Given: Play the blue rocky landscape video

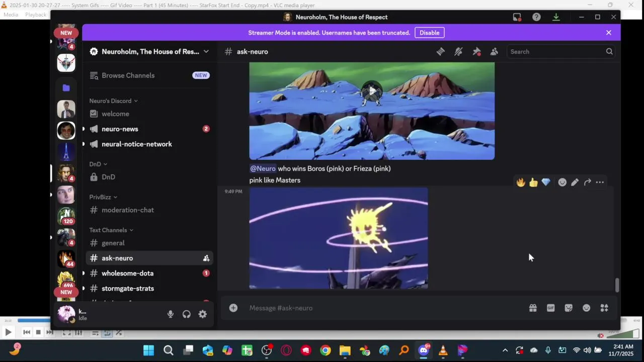Looking at the screenshot, I should tap(372, 91).
